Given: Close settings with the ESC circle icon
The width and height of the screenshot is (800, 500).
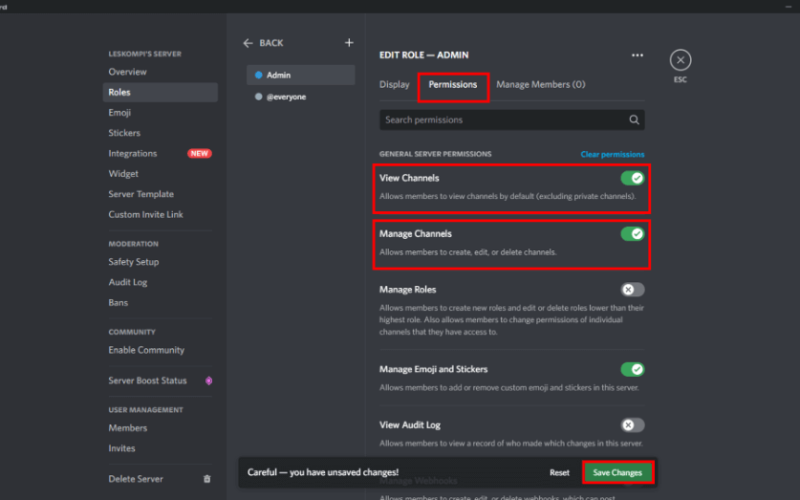Looking at the screenshot, I should click(681, 60).
